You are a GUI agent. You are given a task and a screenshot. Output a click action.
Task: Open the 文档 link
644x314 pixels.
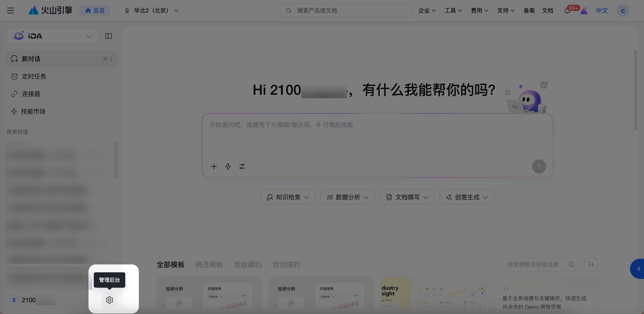click(547, 11)
